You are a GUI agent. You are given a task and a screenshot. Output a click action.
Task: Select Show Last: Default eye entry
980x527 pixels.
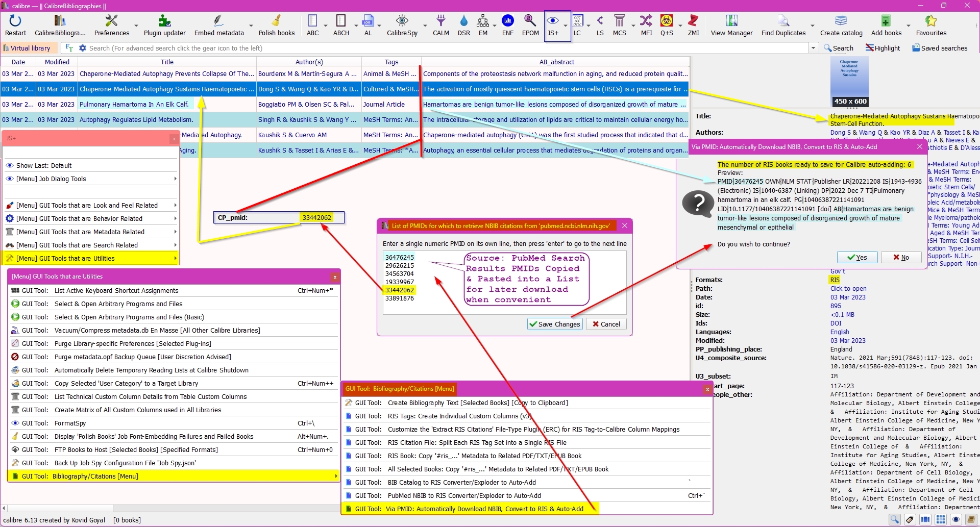coord(44,166)
